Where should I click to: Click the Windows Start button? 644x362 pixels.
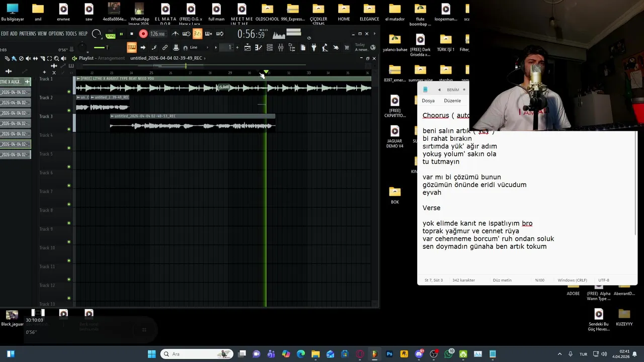coord(151,354)
